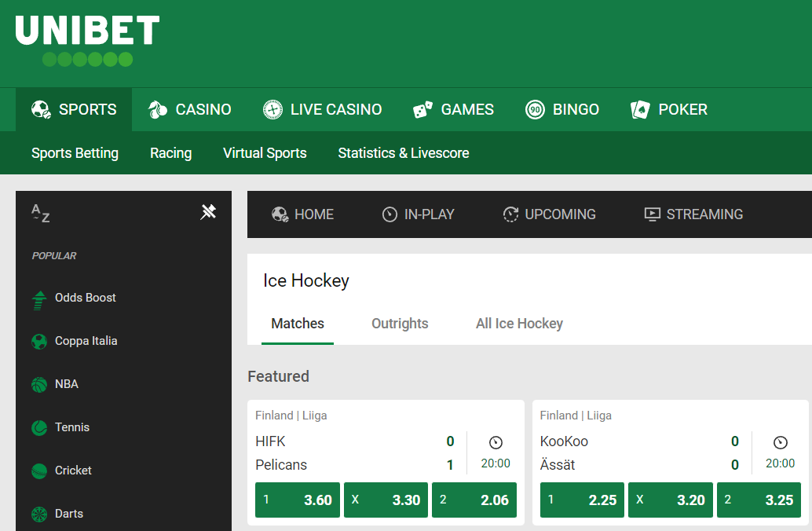
Task: Open the BINGO main tab
Action: click(561, 109)
